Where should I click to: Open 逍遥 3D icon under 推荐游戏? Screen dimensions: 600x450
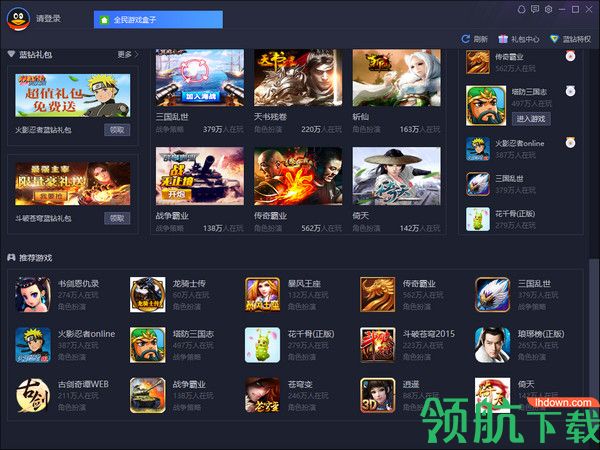pos(377,395)
